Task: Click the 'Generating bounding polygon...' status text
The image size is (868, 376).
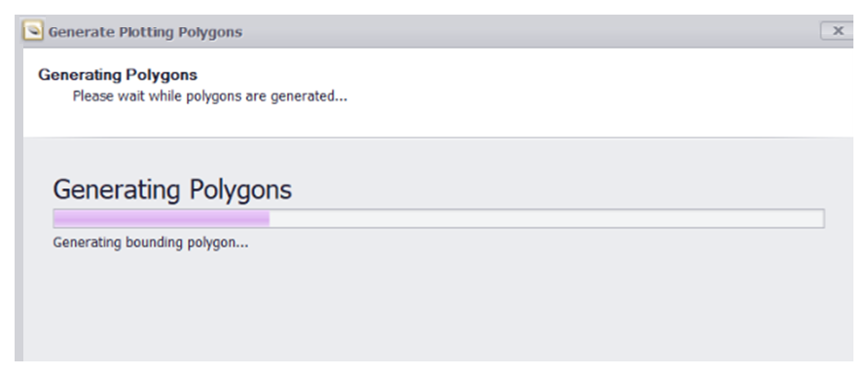Action: (x=151, y=243)
